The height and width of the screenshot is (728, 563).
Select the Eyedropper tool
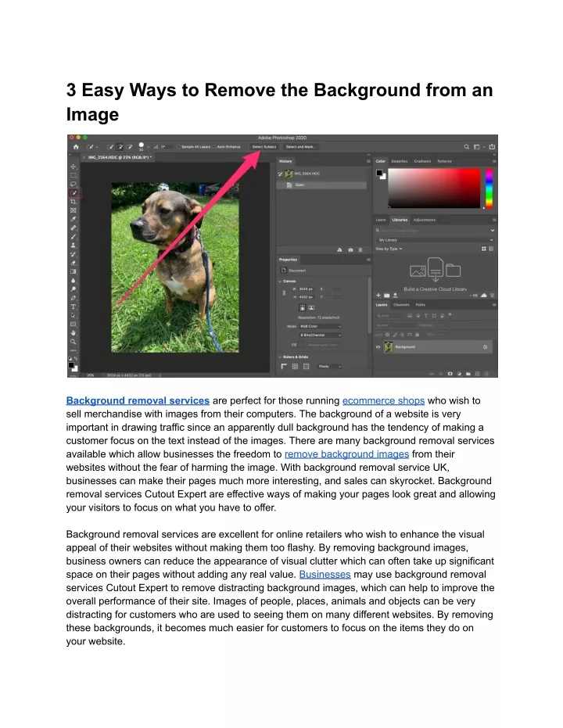click(x=74, y=219)
